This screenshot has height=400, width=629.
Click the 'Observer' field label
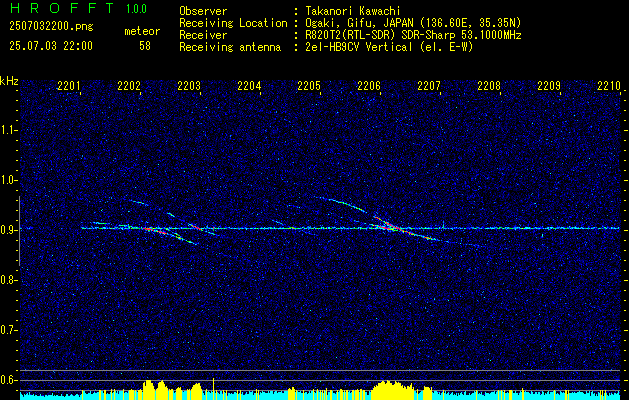click(x=203, y=11)
